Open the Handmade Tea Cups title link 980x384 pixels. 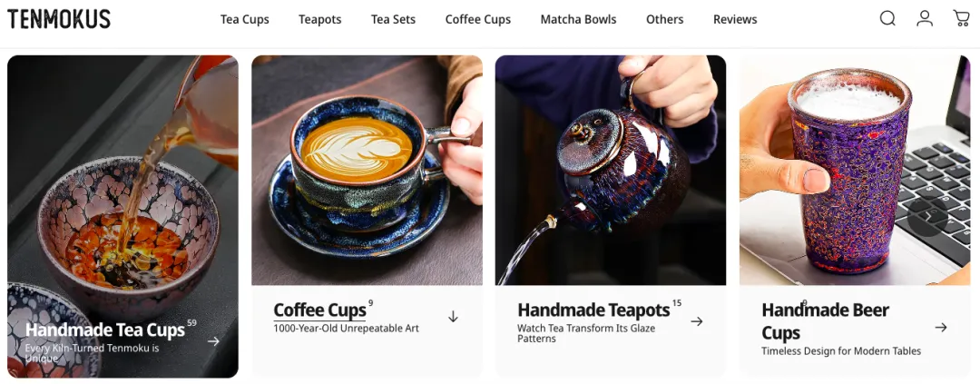pyautogui.click(x=105, y=330)
